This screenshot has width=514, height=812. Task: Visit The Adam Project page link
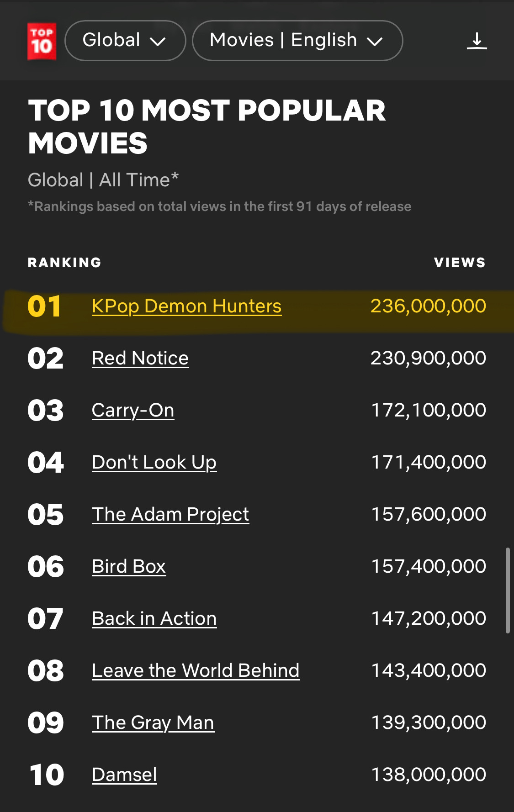tap(170, 515)
